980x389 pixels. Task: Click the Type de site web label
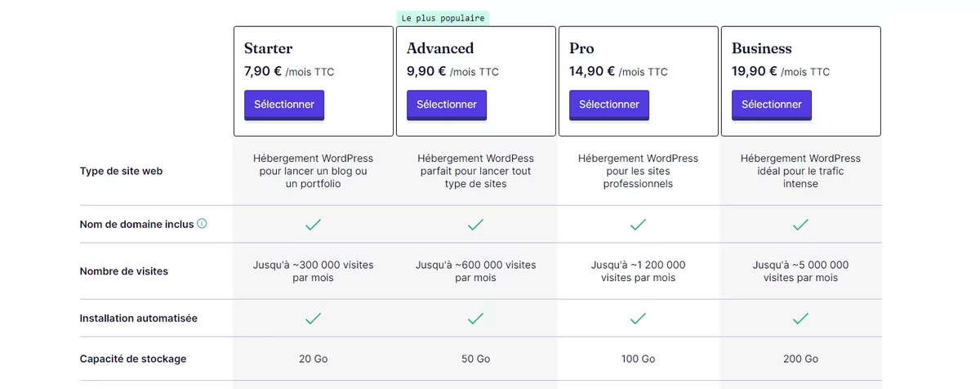(x=121, y=171)
